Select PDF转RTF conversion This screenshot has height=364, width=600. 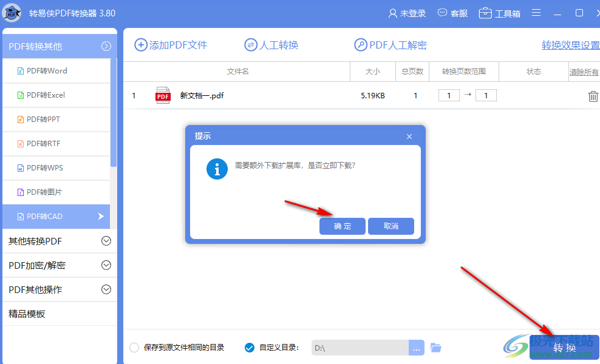click(x=56, y=143)
